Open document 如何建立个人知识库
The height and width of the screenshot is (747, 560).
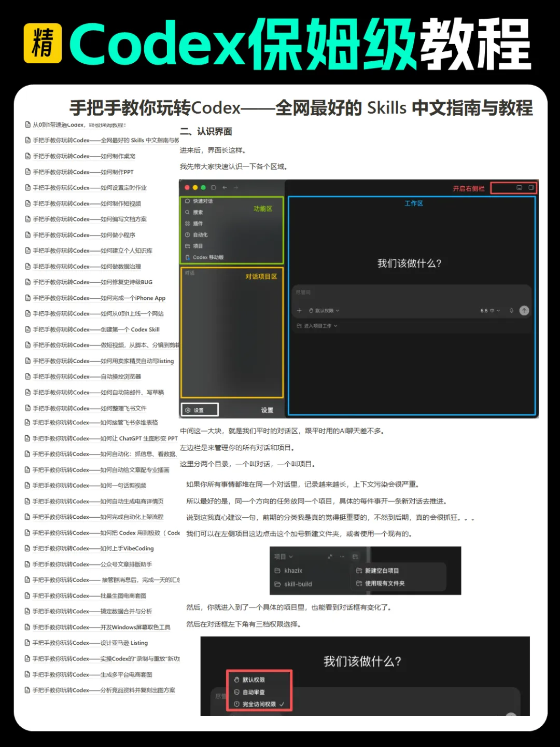tap(89, 251)
